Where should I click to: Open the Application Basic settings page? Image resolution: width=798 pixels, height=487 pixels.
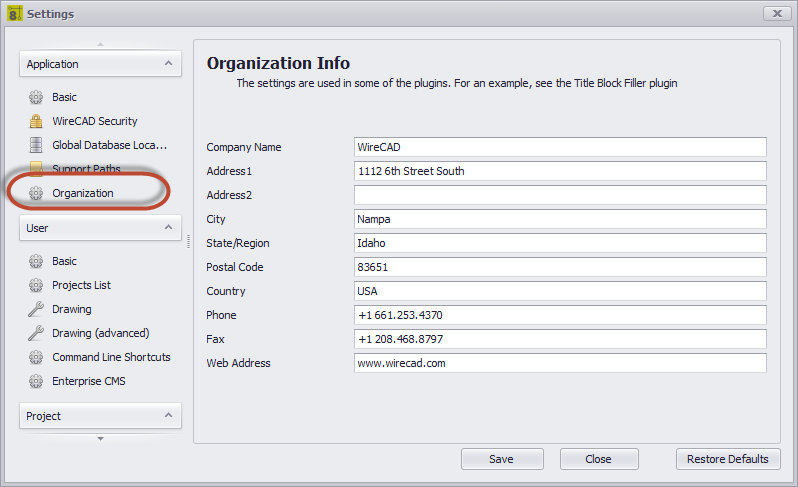[x=64, y=97]
